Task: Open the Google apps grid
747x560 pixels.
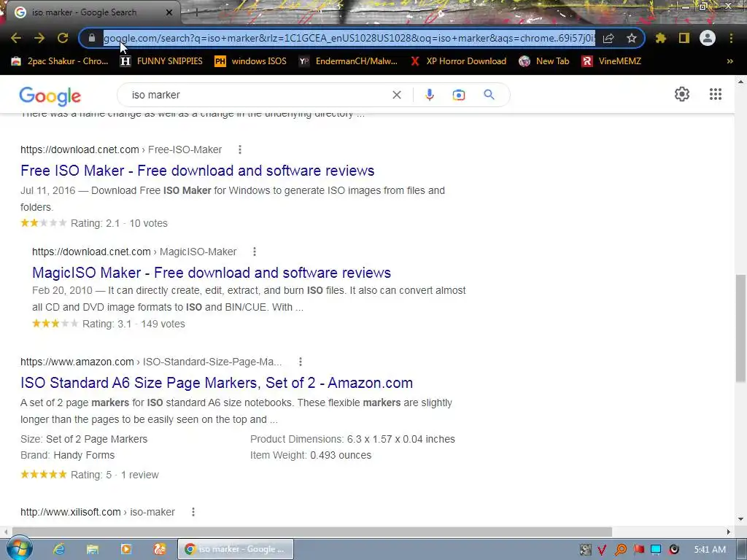Action: point(716,94)
